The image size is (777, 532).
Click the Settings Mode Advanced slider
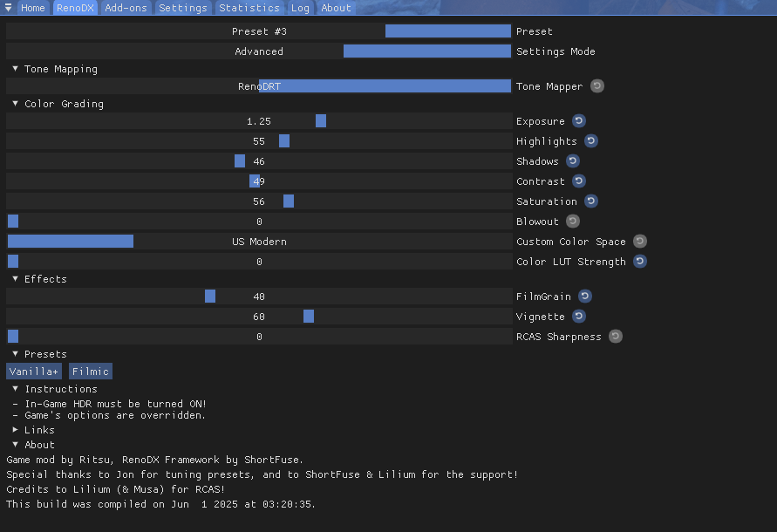click(259, 51)
